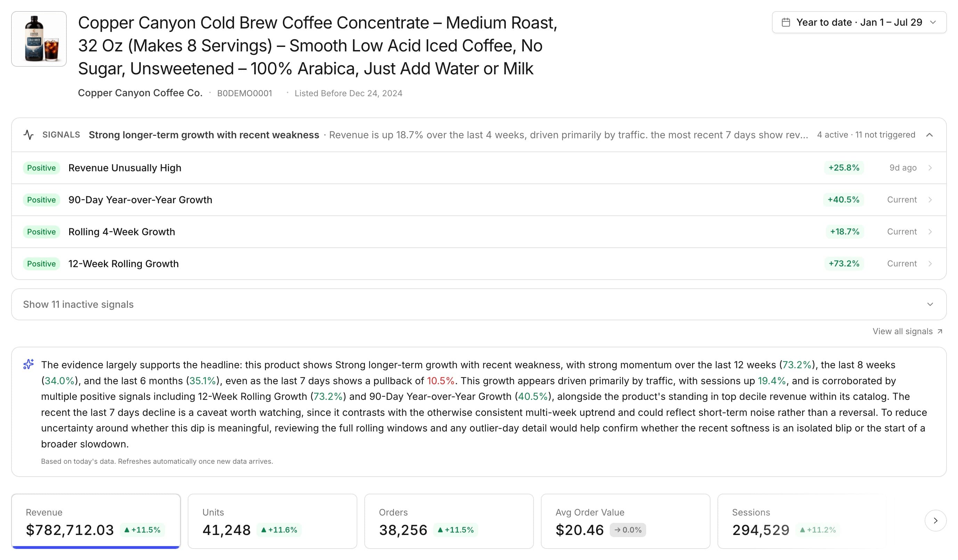Expand Show 11 inactive signals
Viewport: 958px width, 560px height.
pos(479,304)
